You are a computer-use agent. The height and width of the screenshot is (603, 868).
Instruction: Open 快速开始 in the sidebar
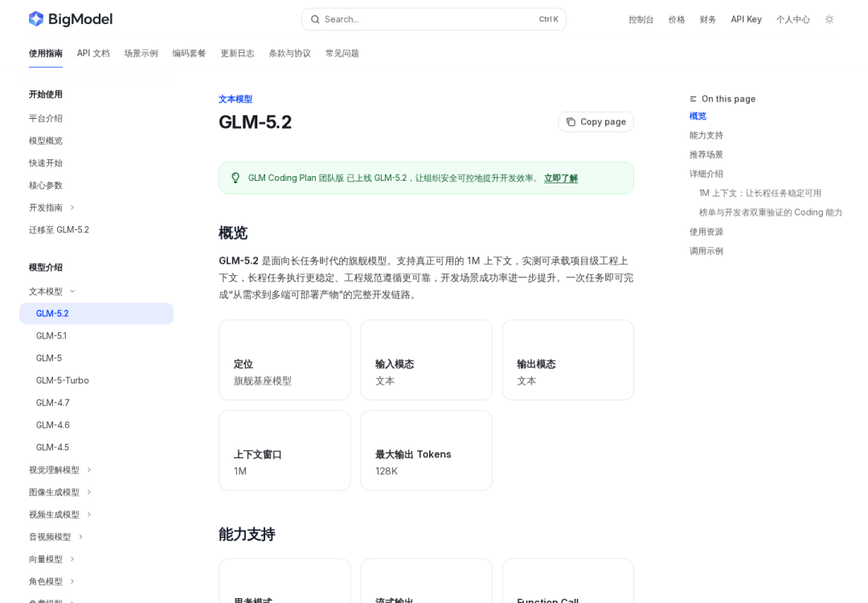point(45,162)
